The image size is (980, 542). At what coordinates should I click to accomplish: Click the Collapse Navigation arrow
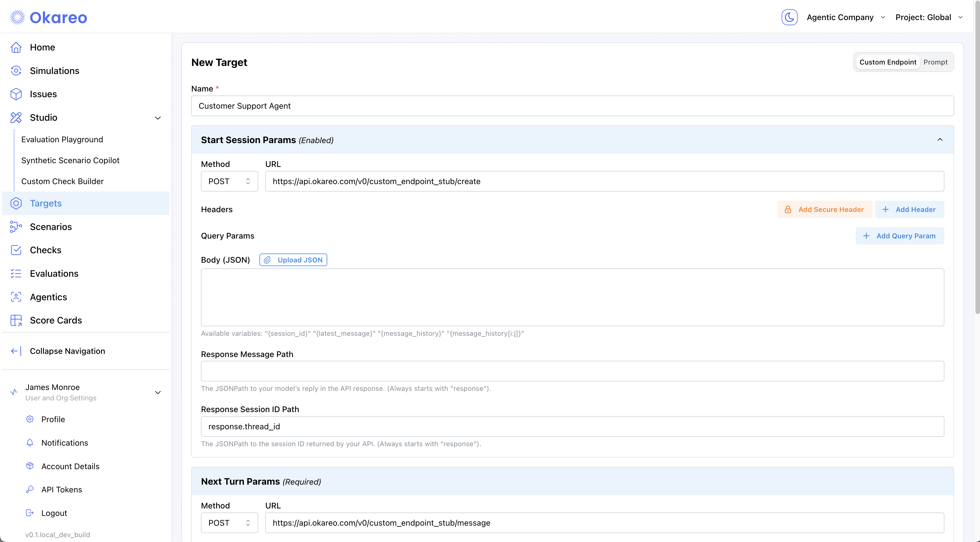pos(16,351)
